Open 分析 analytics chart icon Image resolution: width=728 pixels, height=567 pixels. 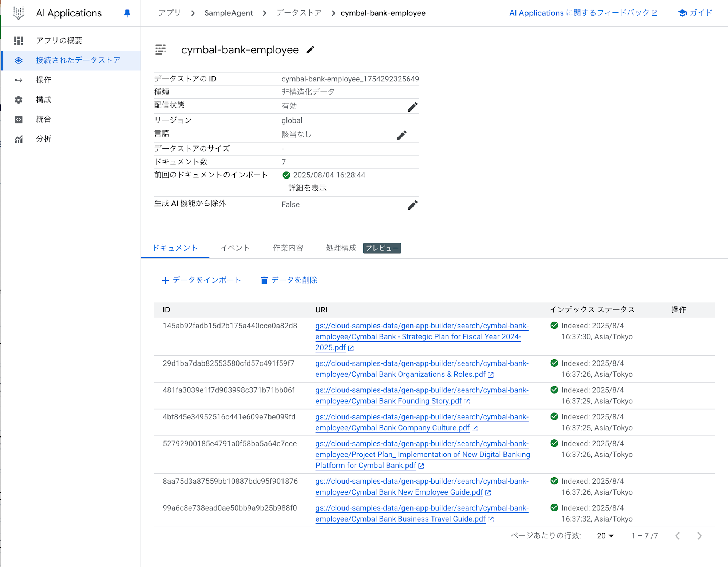tap(19, 139)
